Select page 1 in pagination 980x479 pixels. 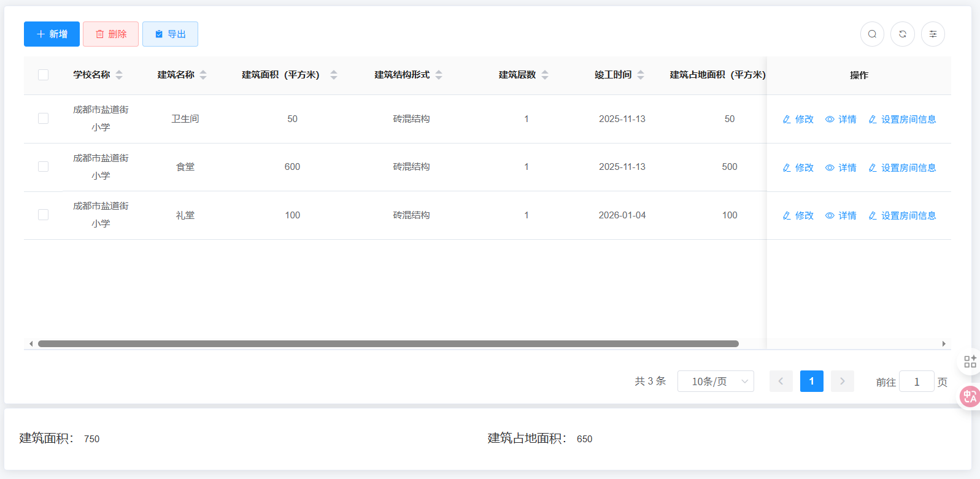point(811,381)
